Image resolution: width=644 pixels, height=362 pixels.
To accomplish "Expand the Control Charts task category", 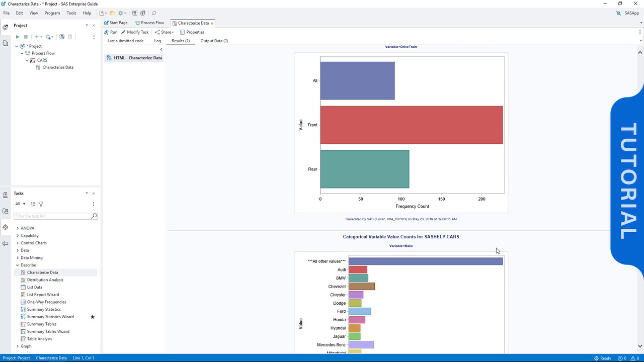I will tap(18, 243).
